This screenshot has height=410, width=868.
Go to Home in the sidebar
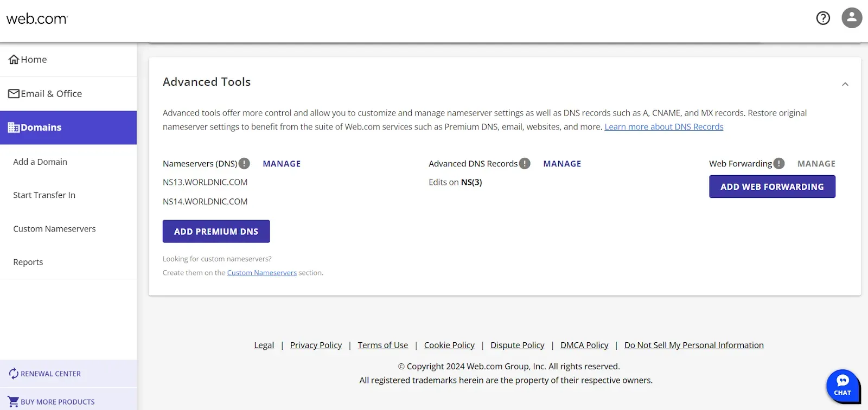pyautogui.click(x=68, y=60)
